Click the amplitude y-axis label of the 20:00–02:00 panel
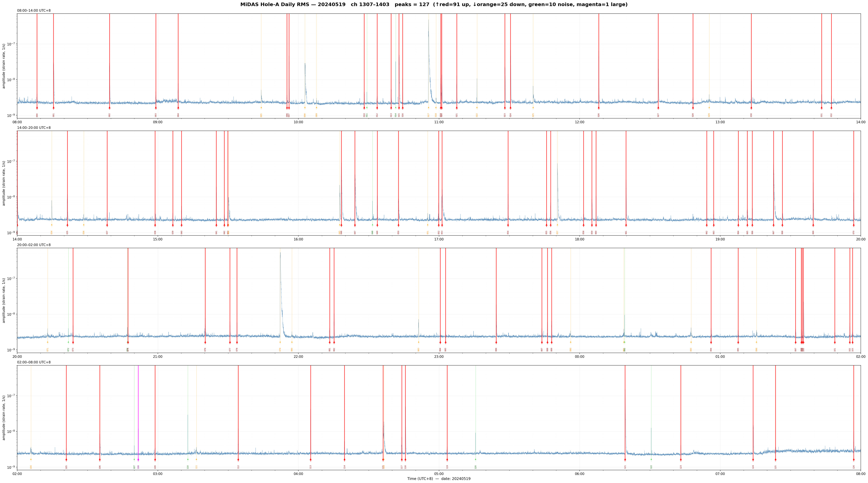Image resolution: width=868 pixels, height=483 pixels. (4, 300)
